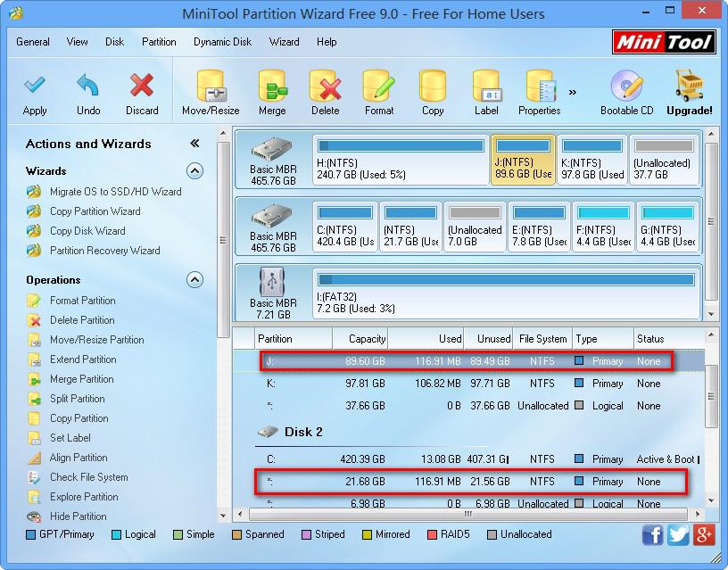Click the USB disk icon for 7.21 GB disk
The width and height of the screenshot is (728, 570).
272,281
